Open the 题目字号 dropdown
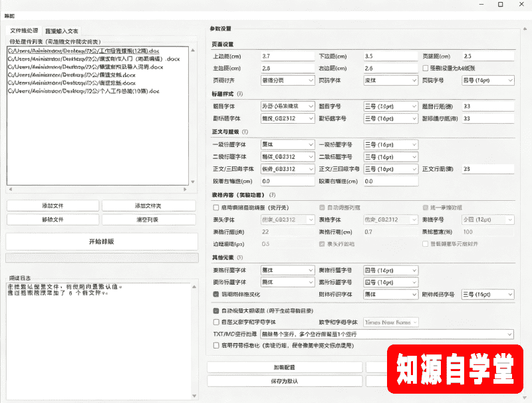Image resolution: width=532 pixels, height=403 pixels. 390,106
